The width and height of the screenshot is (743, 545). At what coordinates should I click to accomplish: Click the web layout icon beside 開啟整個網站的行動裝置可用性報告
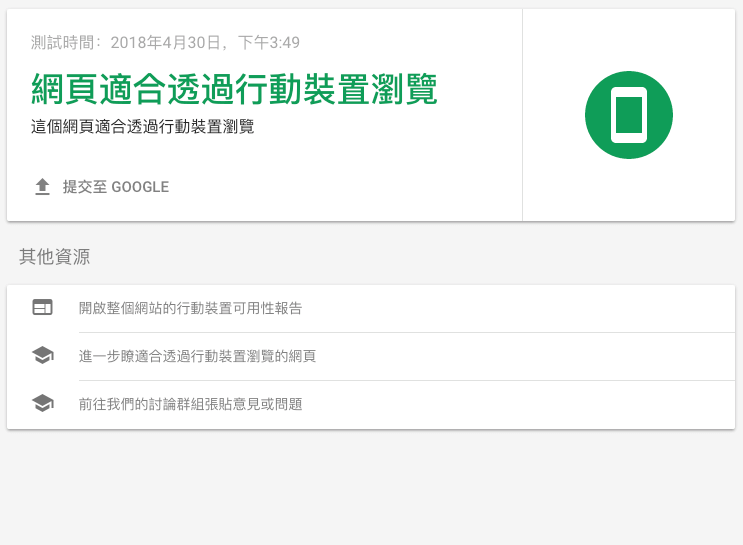[43, 308]
